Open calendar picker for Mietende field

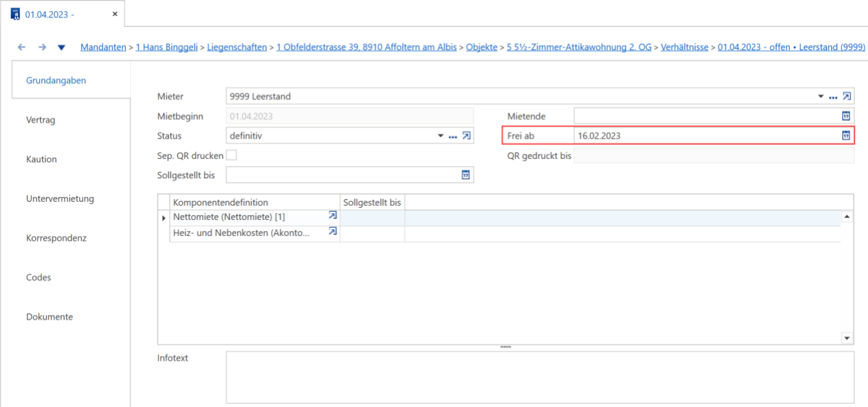point(846,116)
